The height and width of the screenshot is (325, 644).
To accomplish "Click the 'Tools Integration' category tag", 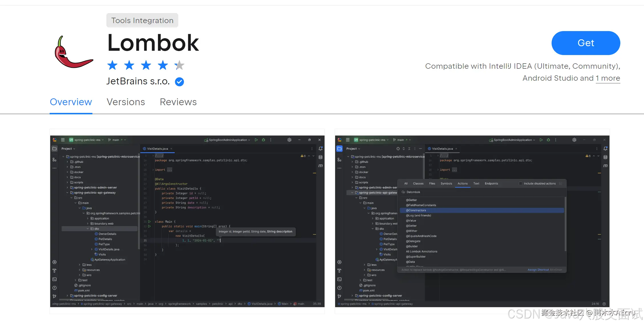I will point(142,21).
